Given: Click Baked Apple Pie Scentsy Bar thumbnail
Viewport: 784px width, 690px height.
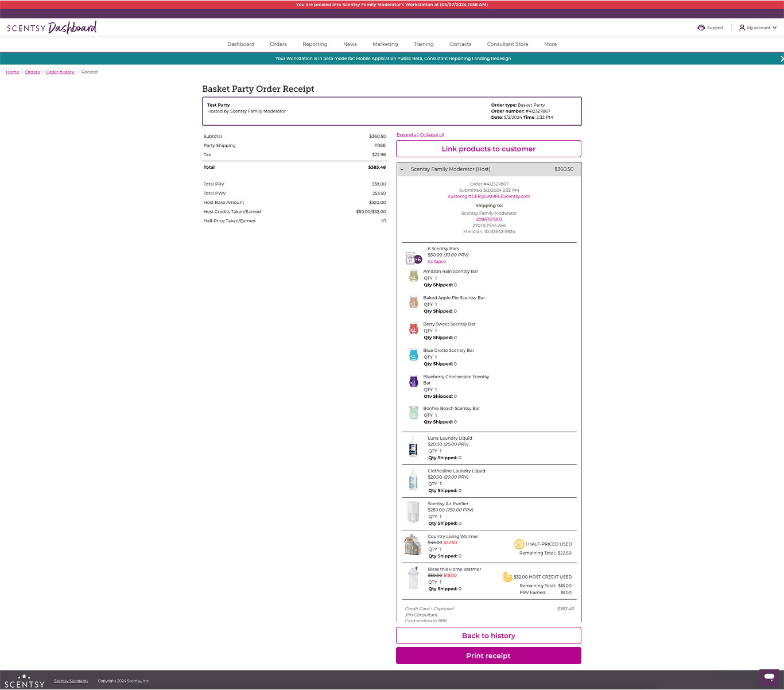Looking at the screenshot, I should [413, 302].
